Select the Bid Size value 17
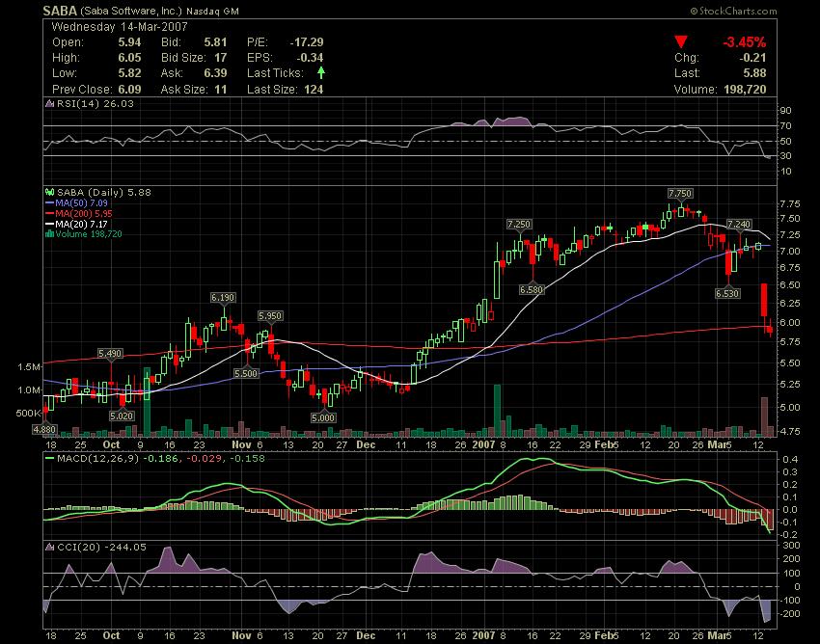This screenshot has width=820, height=644. coord(221,58)
